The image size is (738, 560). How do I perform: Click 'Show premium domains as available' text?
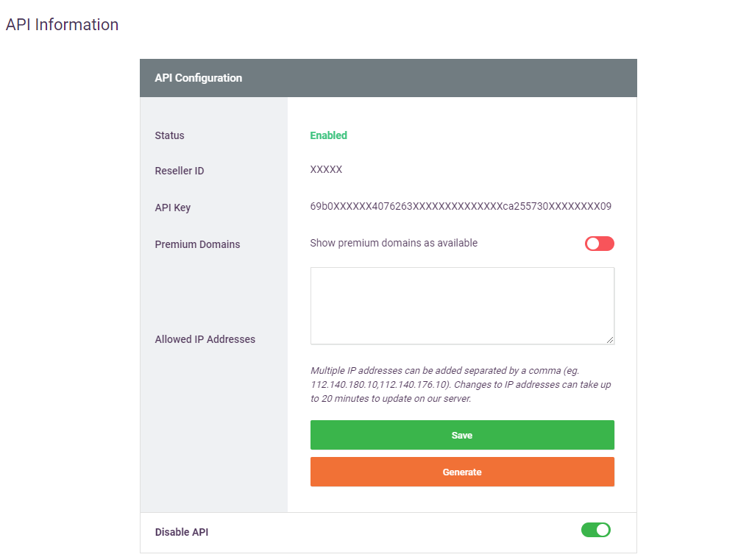coord(394,244)
